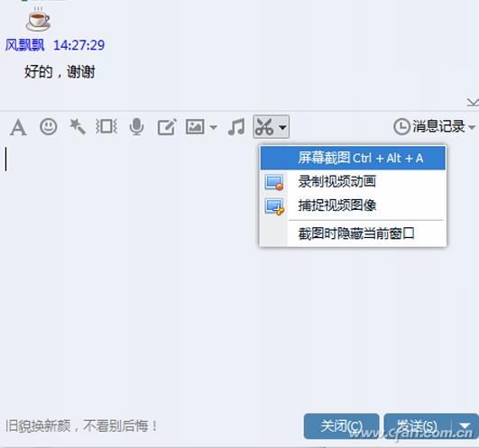Click the timestamp 14:27:29
The height and width of the screenshot is (448, 479).
pyautogui.click(x=78, y=45)
